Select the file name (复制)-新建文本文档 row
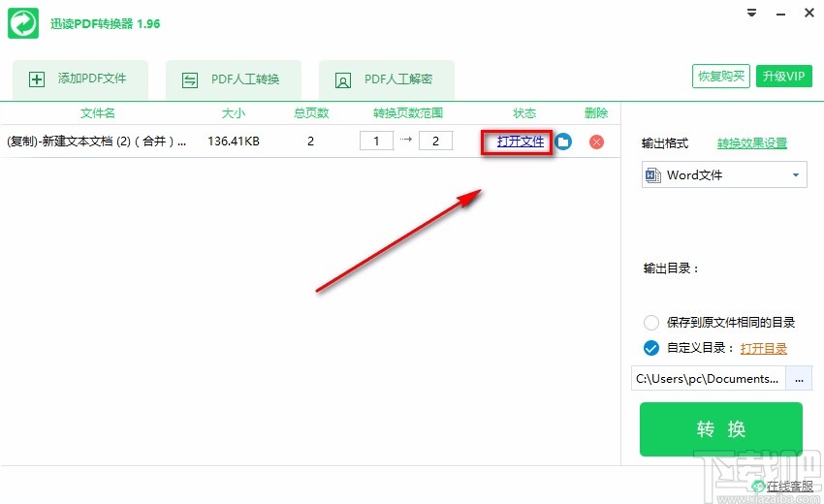 96,142
